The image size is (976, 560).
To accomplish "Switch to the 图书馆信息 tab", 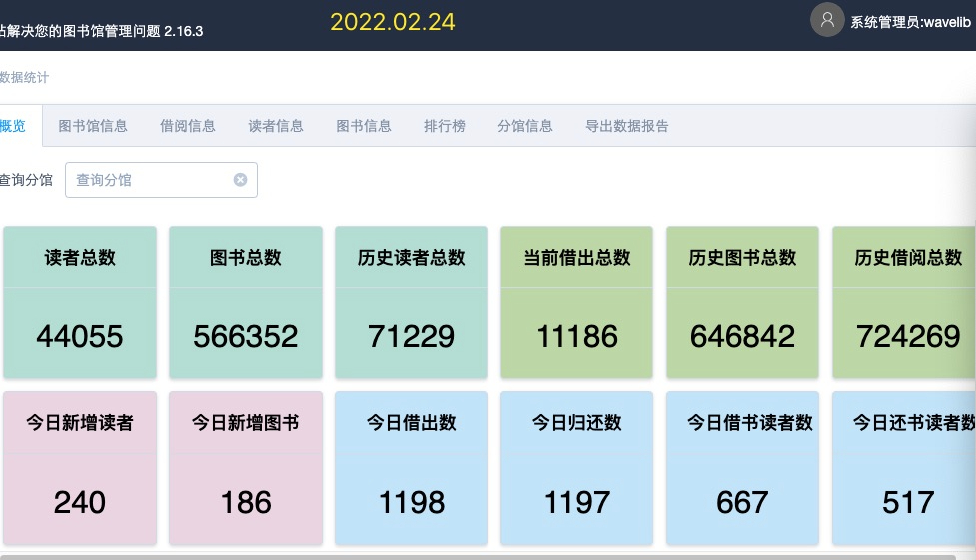I will [x=93, y=126].
